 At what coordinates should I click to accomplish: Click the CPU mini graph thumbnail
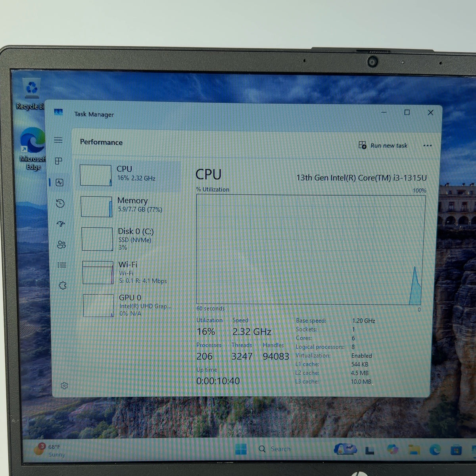96,175
